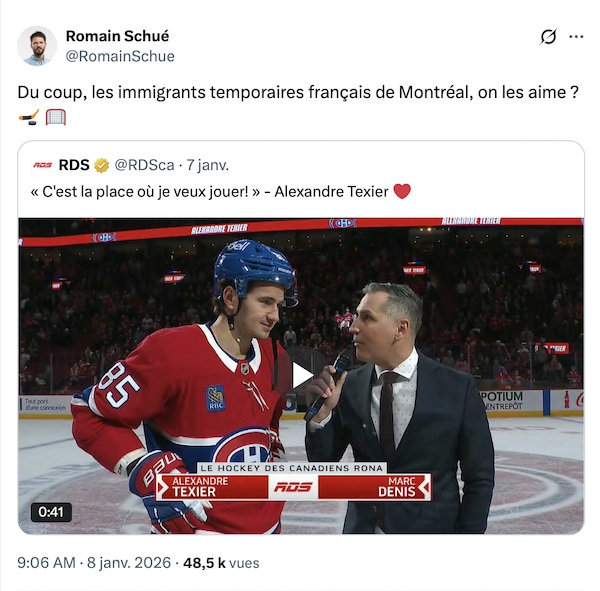
Task: Click the quoted text "C'est la place où je veux jouer!"
Action: click(x=212, y=192)
